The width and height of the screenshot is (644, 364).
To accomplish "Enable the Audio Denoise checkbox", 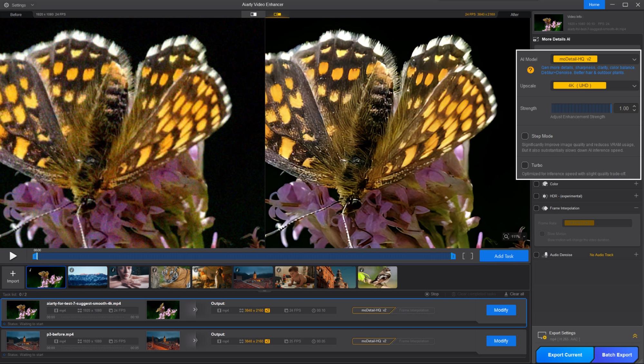I will 536,255.
